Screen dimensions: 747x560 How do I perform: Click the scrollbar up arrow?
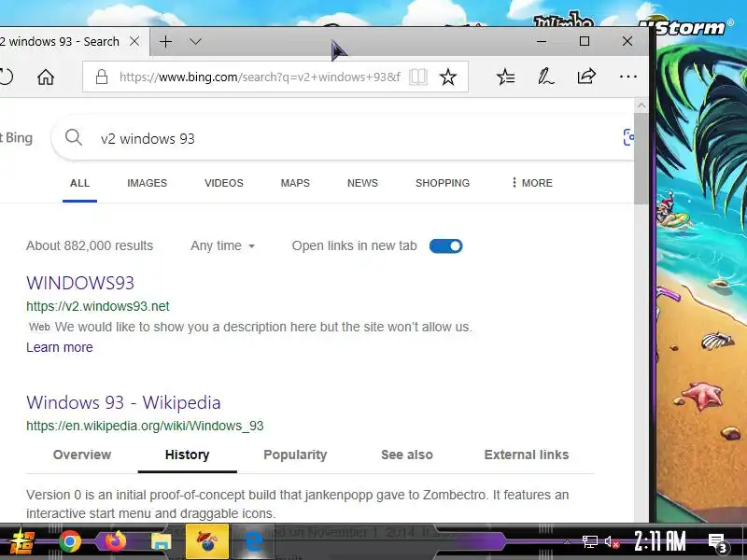coord(641,105)
